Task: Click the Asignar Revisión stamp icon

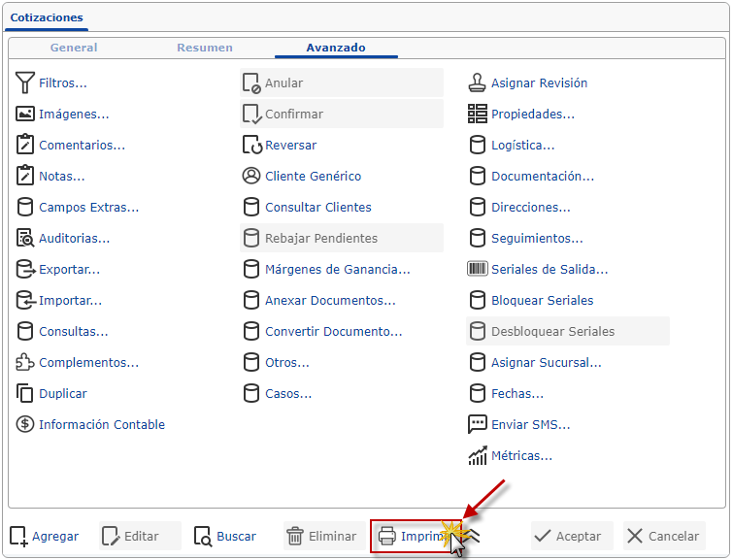Action: coord(478,82)
